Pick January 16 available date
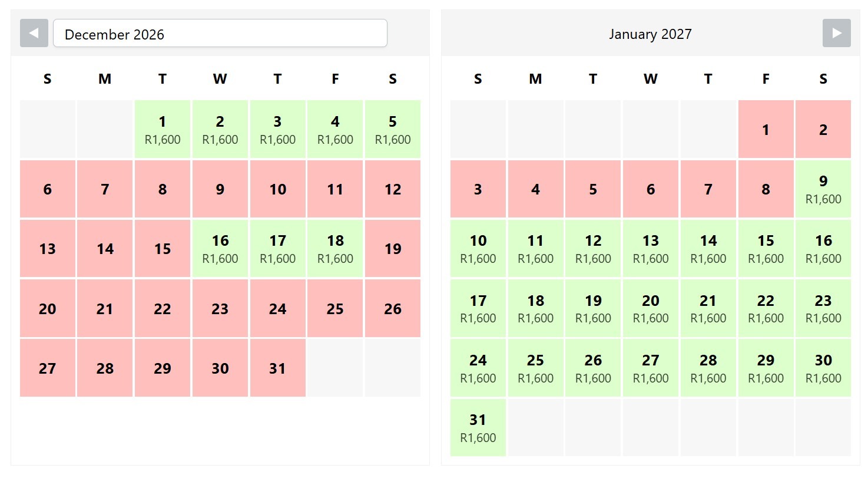The width and height of the screenshot is (868, 478). click(x=823, y=248)
